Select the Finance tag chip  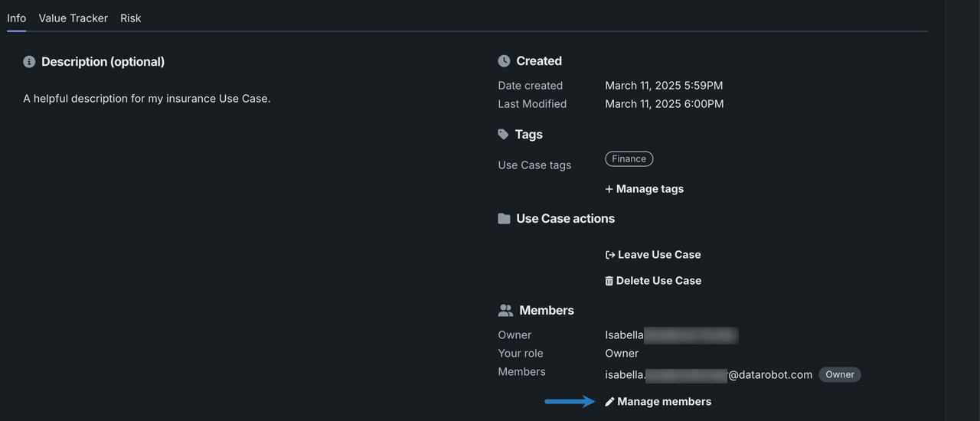(629, 158)
